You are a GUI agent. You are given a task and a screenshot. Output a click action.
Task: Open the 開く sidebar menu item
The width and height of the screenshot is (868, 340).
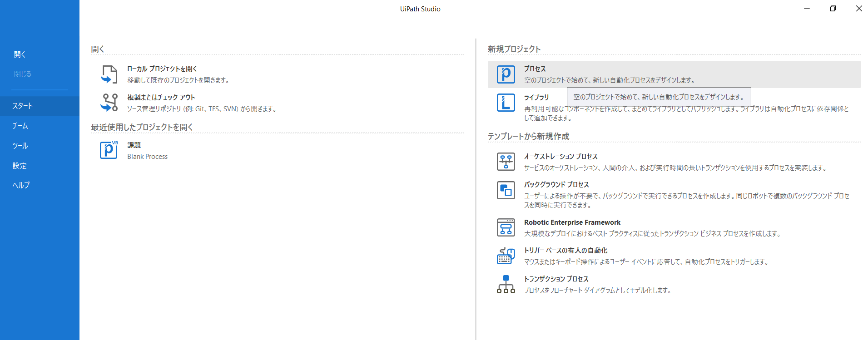[20, 54]
